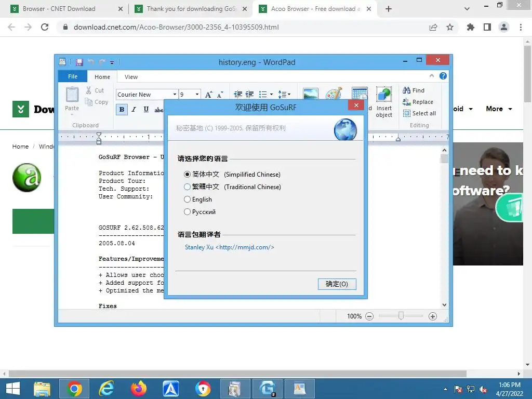532x399 pixels.
Task: Select the Русский language option
Action: coord(199,212)
